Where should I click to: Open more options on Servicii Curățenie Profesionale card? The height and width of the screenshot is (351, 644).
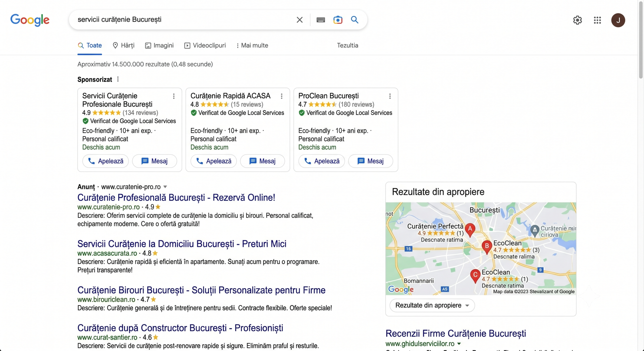pyautogui.click(x=174, y=96)
